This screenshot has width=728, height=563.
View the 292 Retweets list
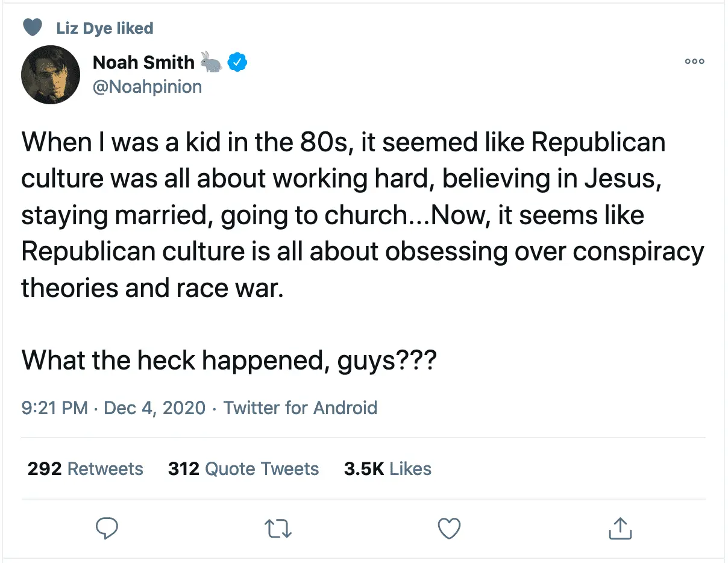click(x=86, y=469)
